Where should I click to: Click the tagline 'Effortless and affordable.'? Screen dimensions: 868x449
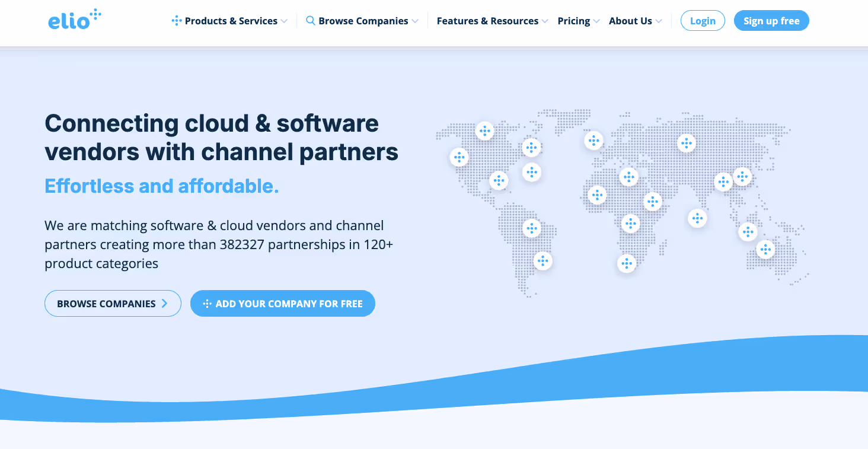tap(162, 186)
